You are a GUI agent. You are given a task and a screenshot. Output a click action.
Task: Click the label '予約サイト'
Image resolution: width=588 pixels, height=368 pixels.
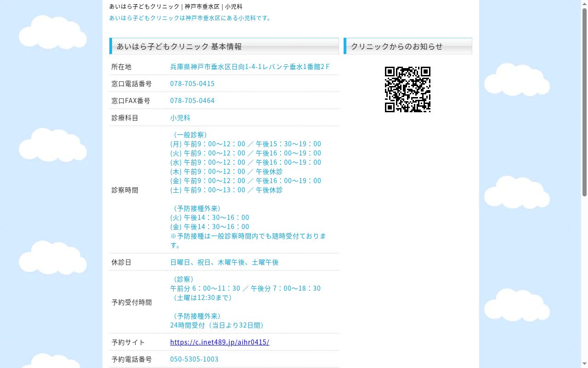pyautogui.click(x=128, y=342)
